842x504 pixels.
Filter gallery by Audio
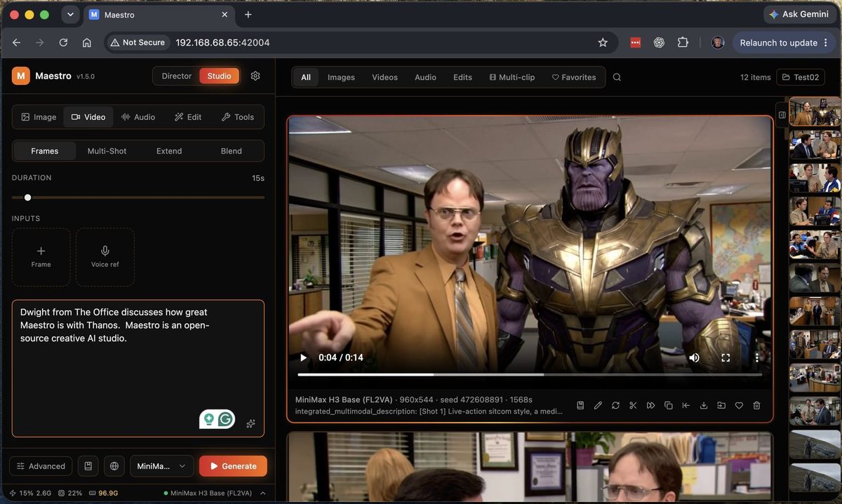tap(425, 77)
